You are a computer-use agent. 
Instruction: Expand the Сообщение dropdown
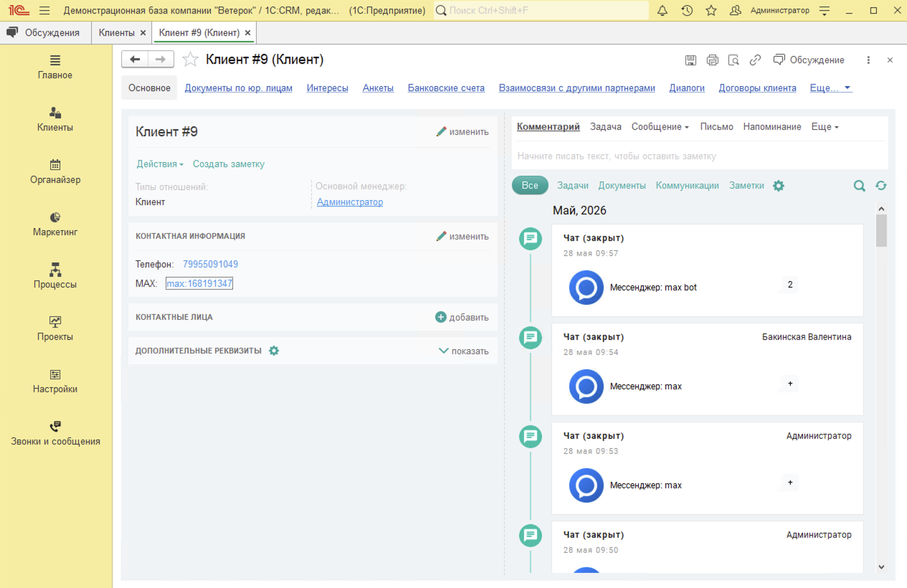660,127
